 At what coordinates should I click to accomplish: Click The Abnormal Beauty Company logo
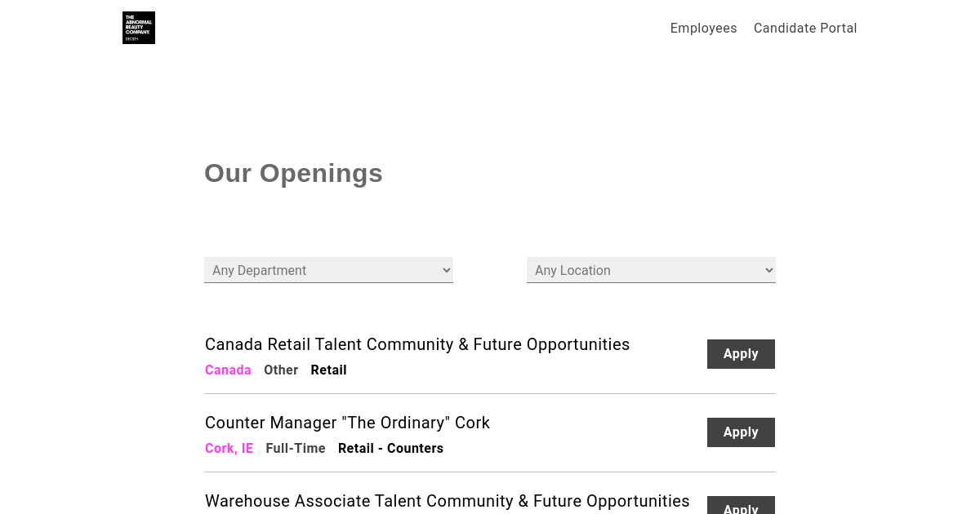(139, 28)
